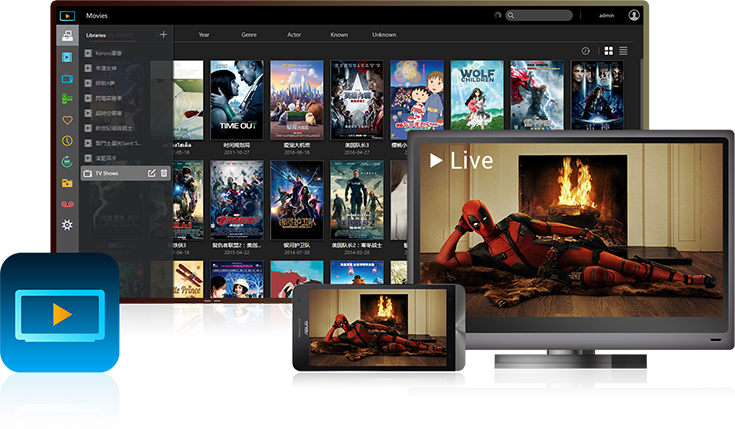The height and width of the screenshot is (429, 735).
Task: Show Unknown movies
Action: 384,35
